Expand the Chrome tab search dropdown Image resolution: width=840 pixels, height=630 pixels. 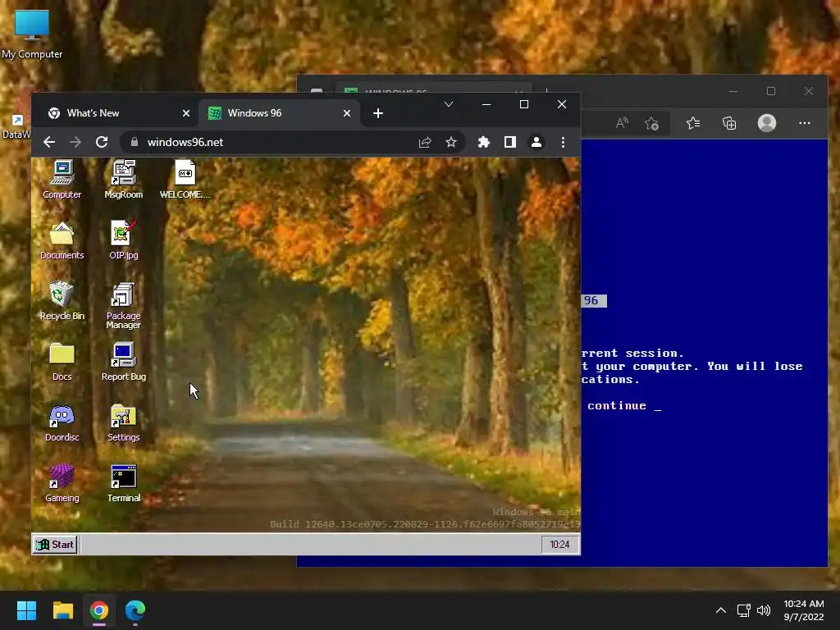pyautogui.click(x=449, y=104)
